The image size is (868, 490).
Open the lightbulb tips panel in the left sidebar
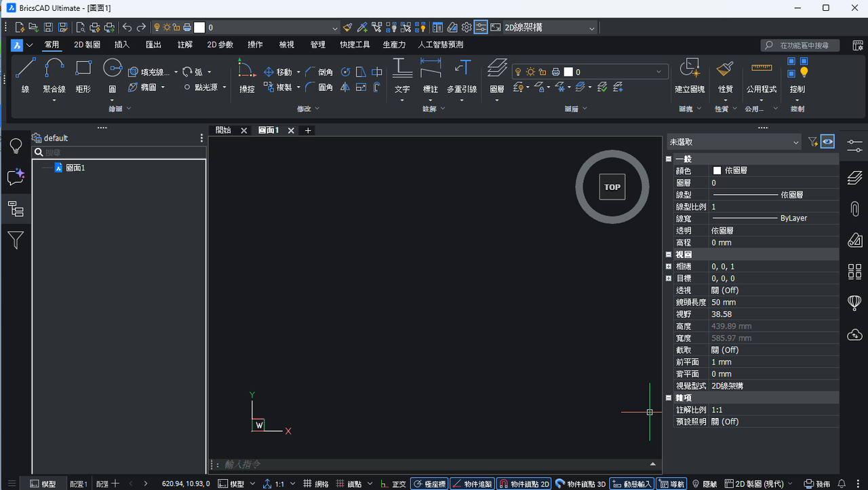(x=16, y=147)
